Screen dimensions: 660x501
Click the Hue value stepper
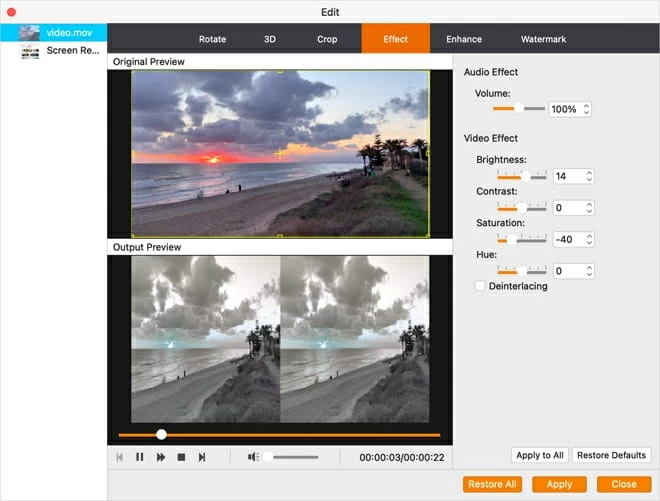click(x=589, y=271)
